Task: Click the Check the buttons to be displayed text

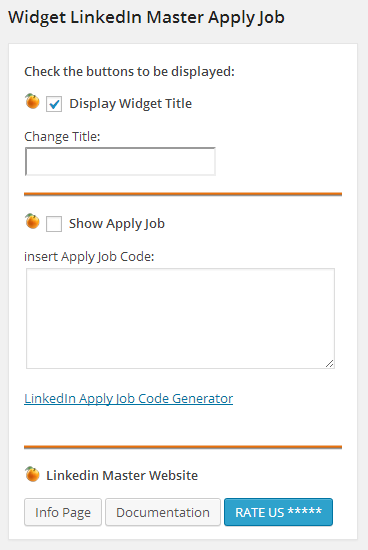Action: pos(129,72)
